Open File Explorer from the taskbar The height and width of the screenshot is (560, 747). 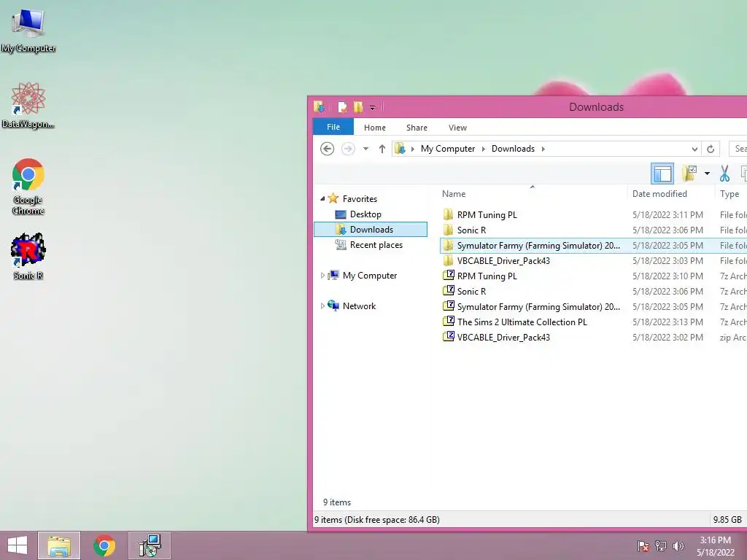(x=59, y=545)
